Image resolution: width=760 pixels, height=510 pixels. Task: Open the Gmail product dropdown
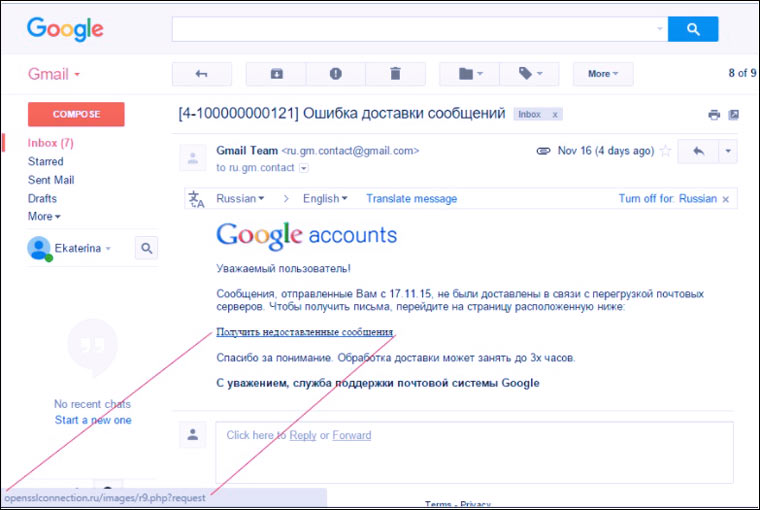54,74
